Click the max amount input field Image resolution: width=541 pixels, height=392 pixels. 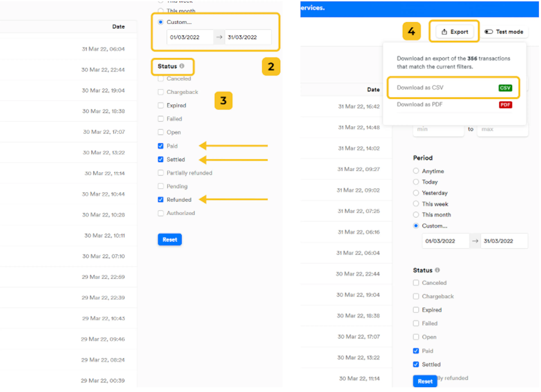point(502,129)
